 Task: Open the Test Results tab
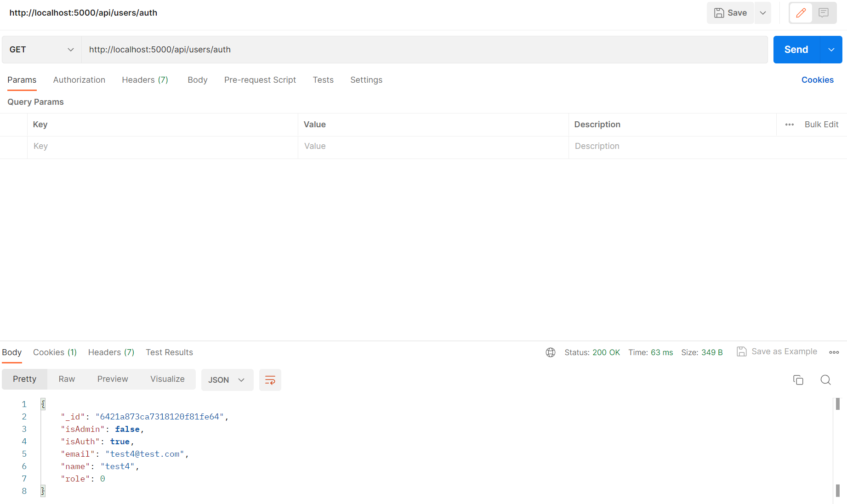169,352
